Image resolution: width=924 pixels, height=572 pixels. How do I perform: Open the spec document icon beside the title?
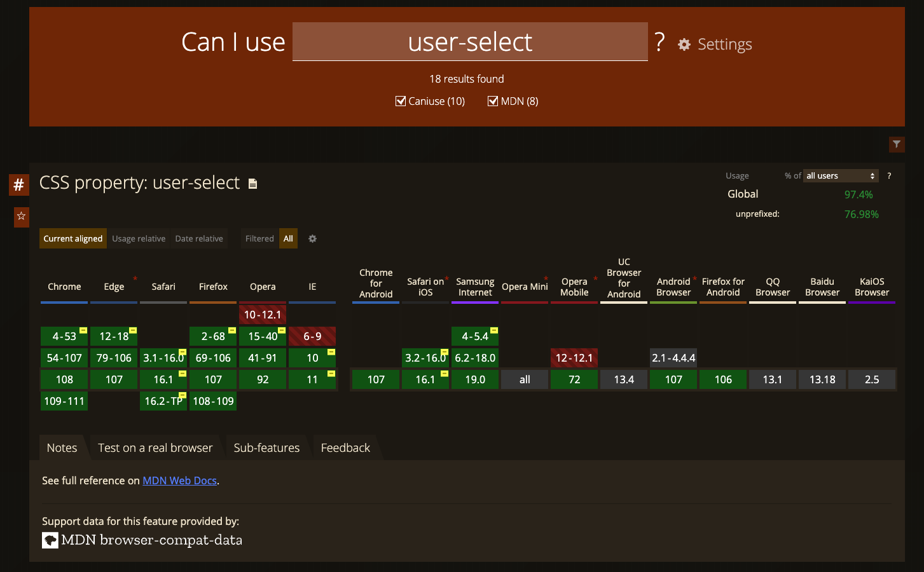pos(252,184)
